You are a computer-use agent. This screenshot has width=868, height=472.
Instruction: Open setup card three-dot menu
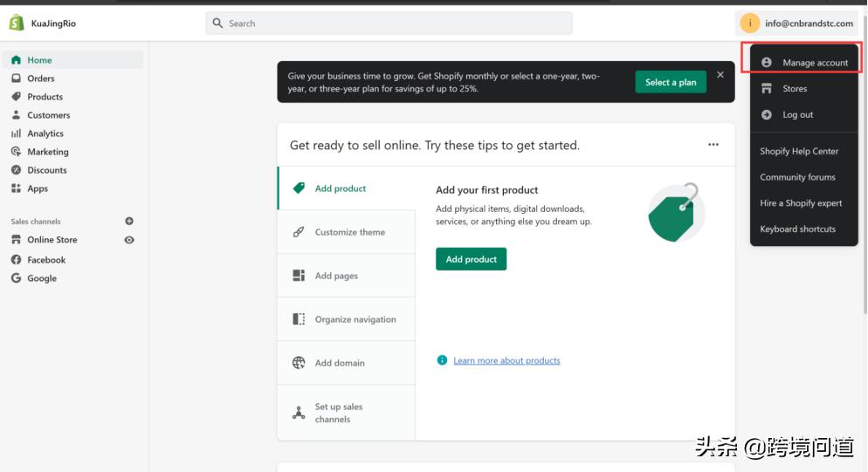(x=713, y=145)
